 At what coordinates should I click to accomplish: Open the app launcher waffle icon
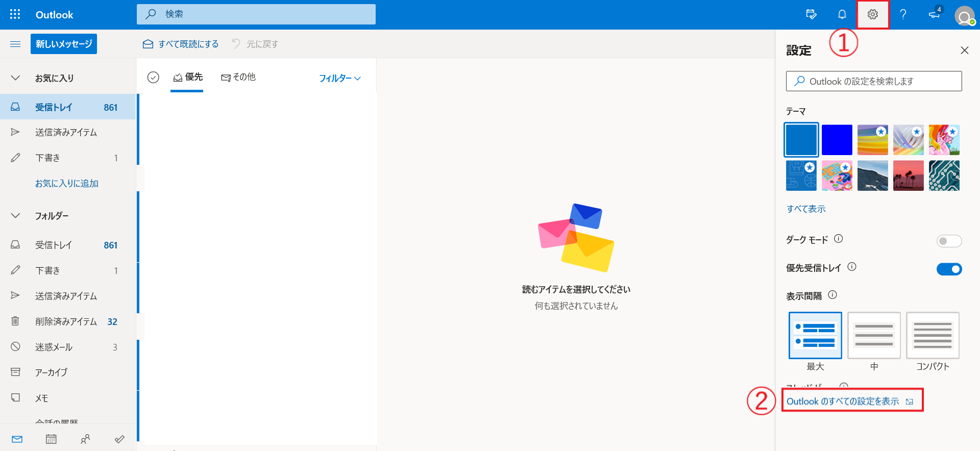(15, 14)
